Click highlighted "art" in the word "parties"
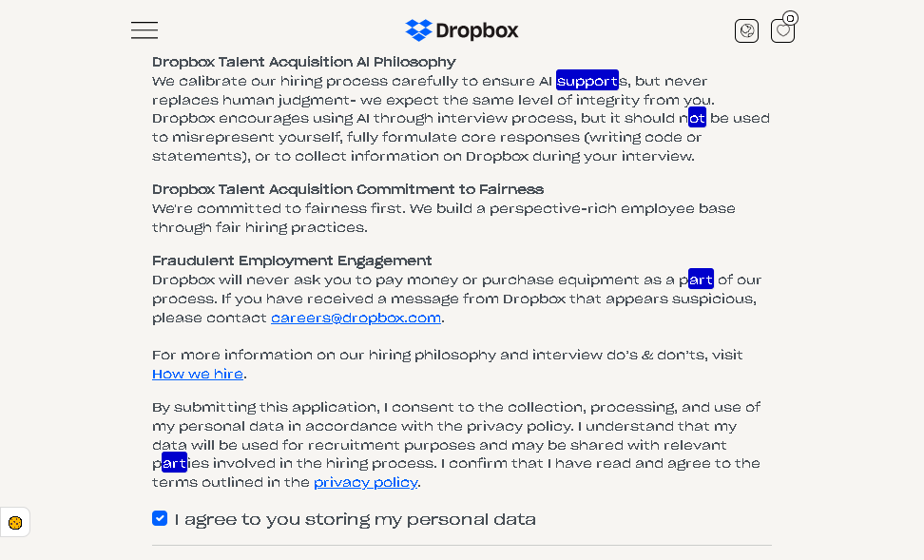The height and width of the screenshot is (560, 924). pyautogui.click(x=174, y=463)
